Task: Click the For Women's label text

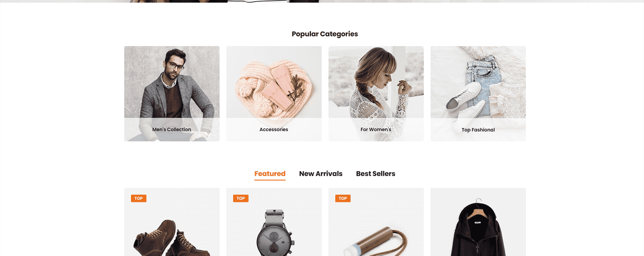Action: pyautogui.click(x=376, y=130)
